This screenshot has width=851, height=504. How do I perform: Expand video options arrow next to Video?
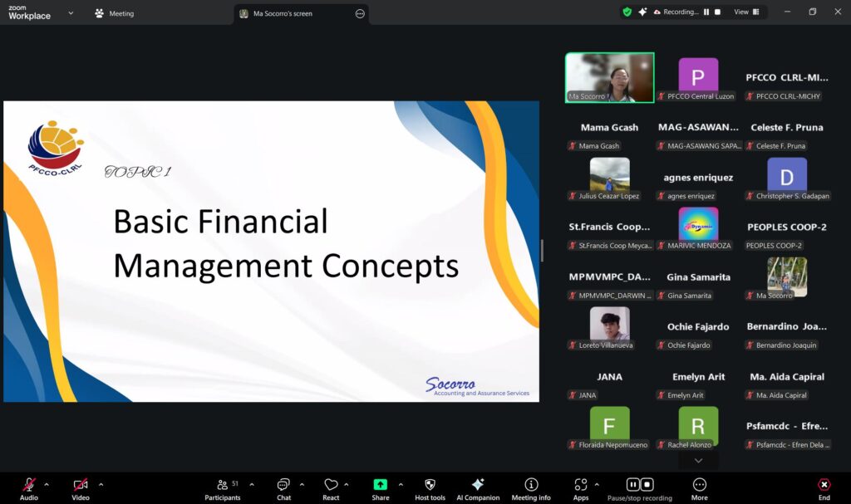[x=101, y=484]
